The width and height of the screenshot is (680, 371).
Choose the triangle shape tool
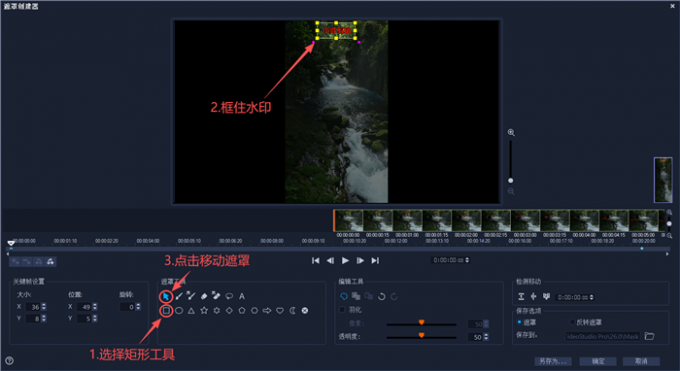pyautogui.click(x=191, y=311)
